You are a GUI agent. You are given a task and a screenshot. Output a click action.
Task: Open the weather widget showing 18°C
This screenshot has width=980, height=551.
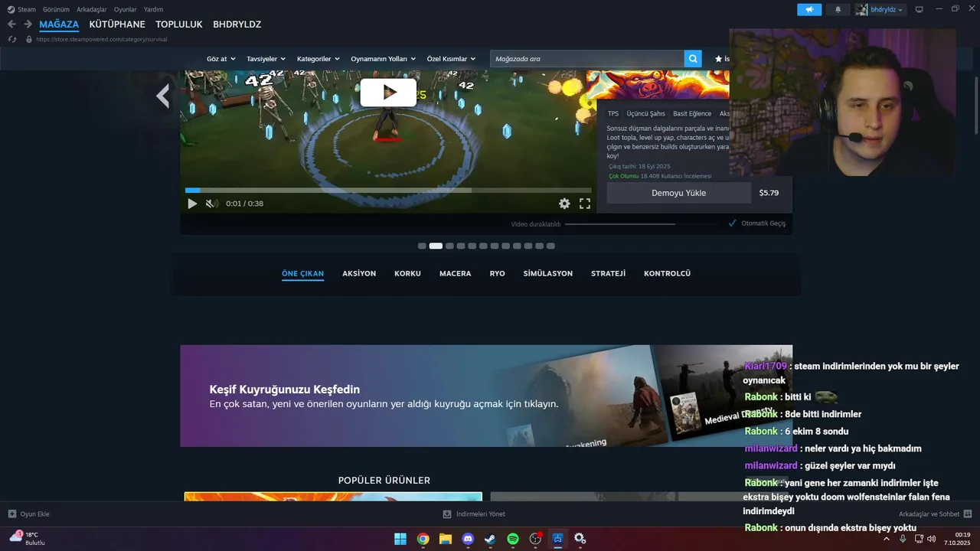[27, 538]
